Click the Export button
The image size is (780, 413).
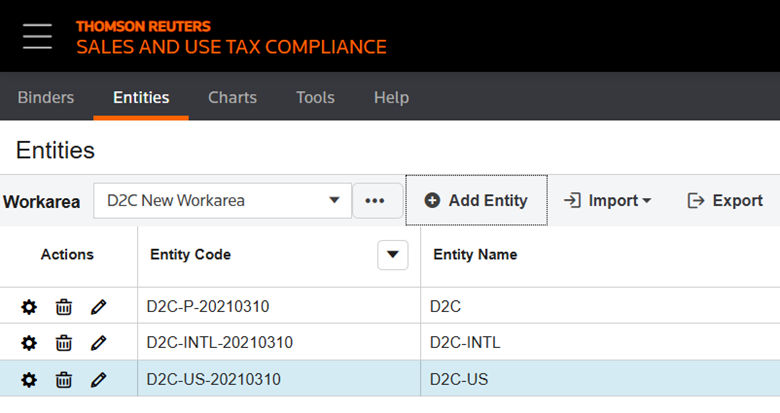[725, 201]
